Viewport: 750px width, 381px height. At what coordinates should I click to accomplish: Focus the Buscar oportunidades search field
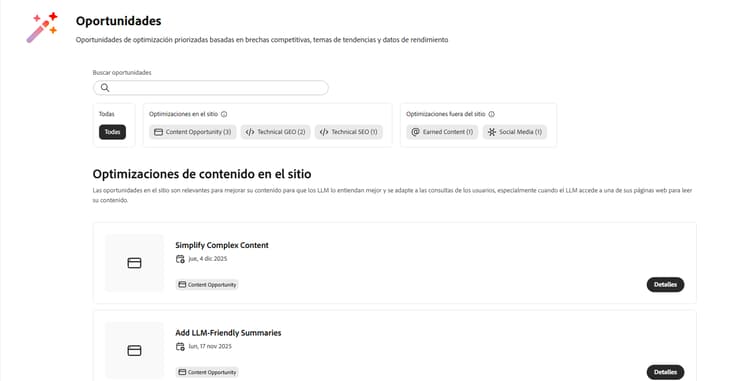tap(210, 87)
